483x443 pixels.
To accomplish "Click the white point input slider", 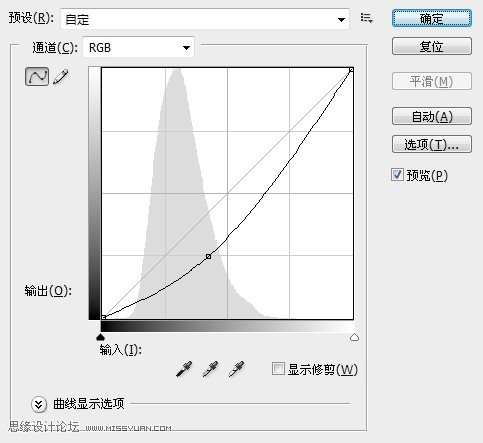I will coord(354,337).
